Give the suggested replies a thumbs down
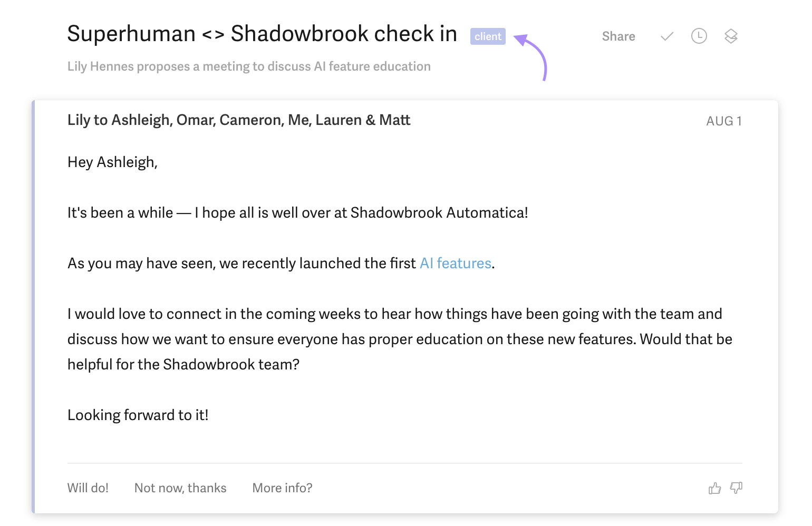This screenshot has width=812, height=526. click(736, 488)
